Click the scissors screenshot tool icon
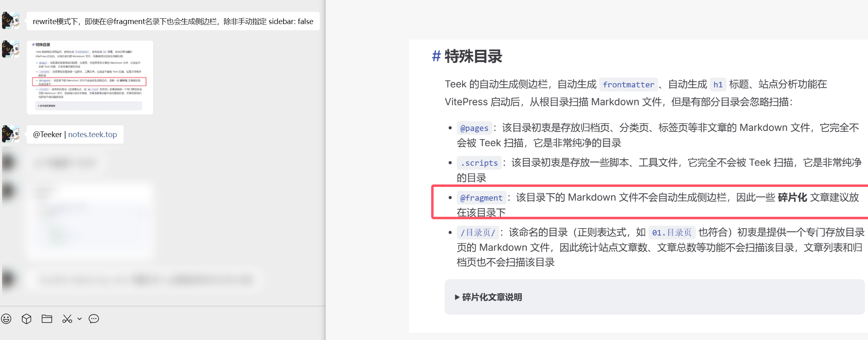 pyautogui.click(x=67, y=319)
